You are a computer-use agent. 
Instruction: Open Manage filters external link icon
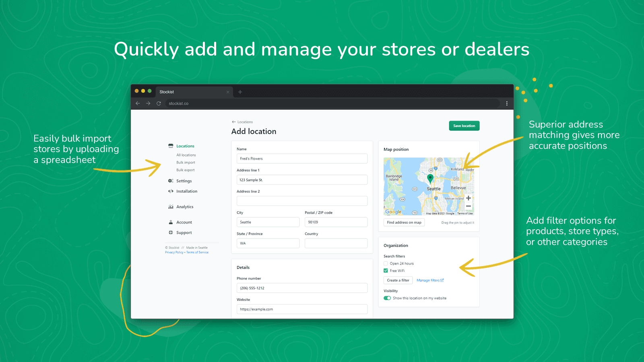pyautogui.click(x=442, y=280)
